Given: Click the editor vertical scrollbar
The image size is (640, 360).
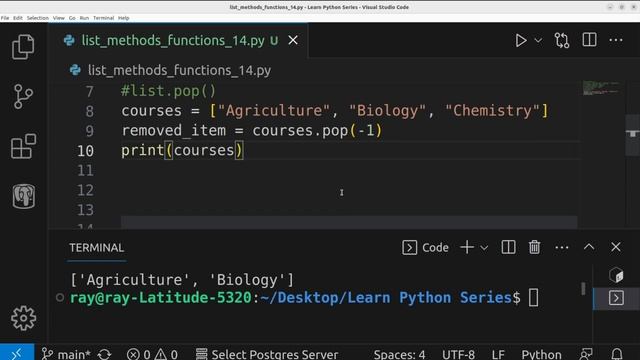Looking at the screenshot, I should pyautogui.click(x=632, y=136).
